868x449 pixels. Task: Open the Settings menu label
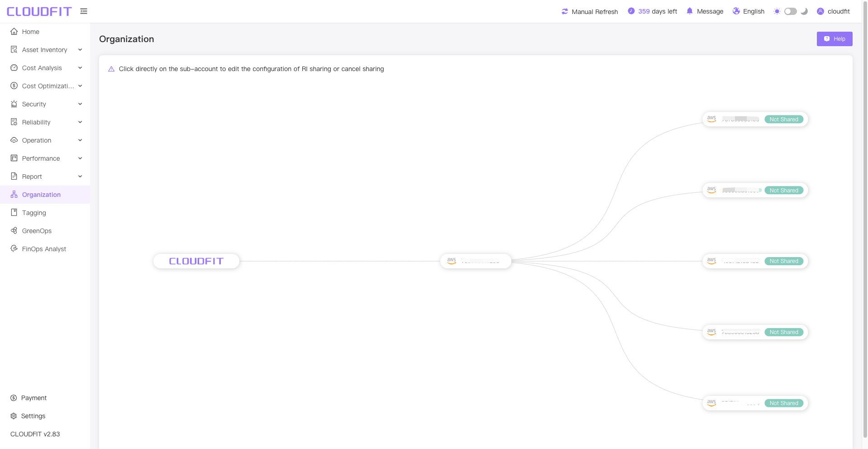click(33, 416)
